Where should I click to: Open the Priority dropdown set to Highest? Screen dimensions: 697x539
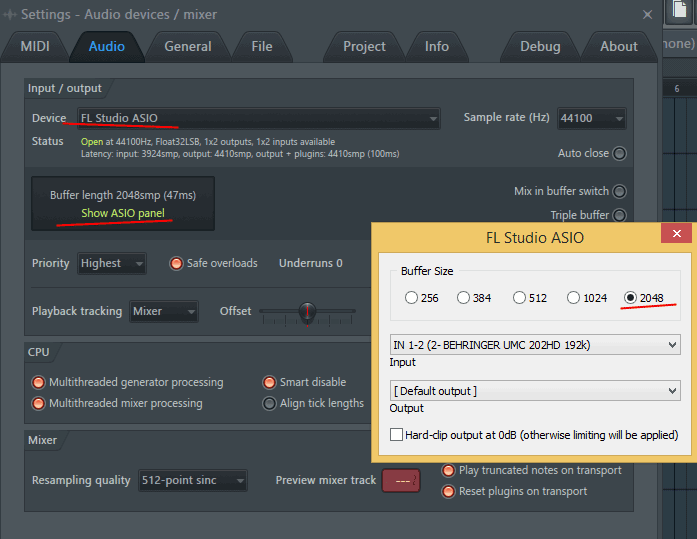(x=112, y=264)
